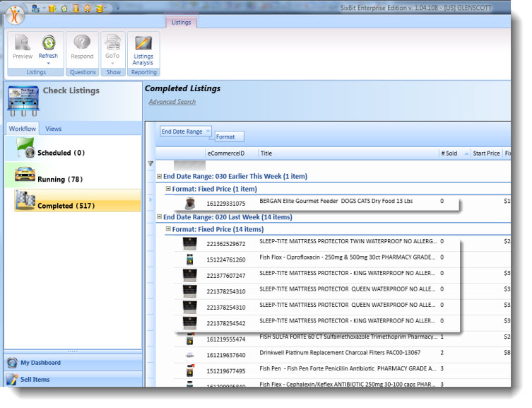Screen dimensions: 532x408
Task: Open Sell Items pencil icon panel
Action: pyautogui.click(x=12, y=380)
